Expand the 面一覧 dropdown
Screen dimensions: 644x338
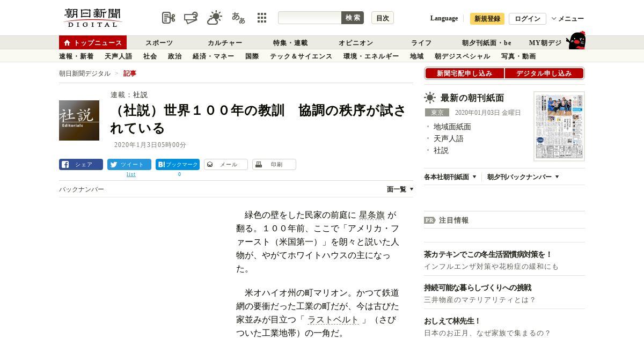(x=400, y=189)
